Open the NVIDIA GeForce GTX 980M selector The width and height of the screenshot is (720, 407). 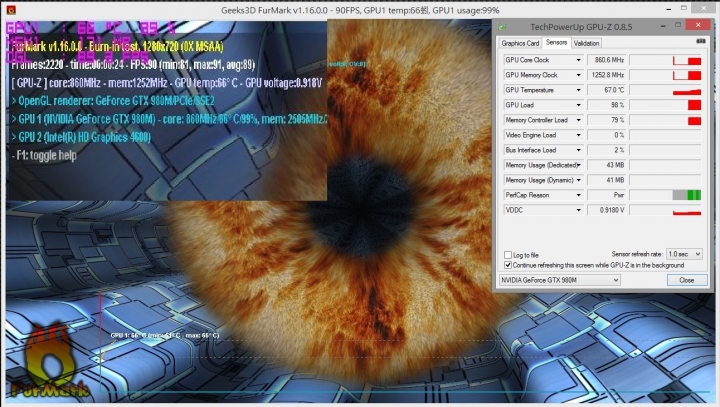[560, 280]
